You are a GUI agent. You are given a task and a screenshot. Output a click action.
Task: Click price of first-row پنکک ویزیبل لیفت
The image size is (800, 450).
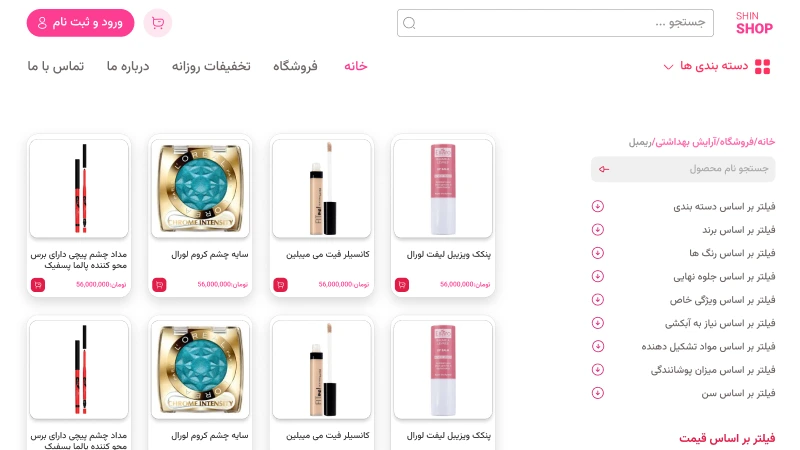(x=465, y=284)
